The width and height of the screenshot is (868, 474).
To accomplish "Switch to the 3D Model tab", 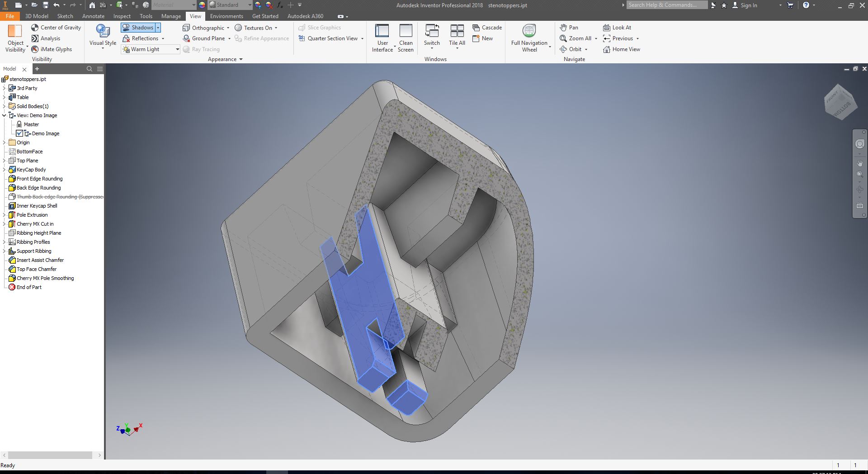I will (x=37, y=16).
